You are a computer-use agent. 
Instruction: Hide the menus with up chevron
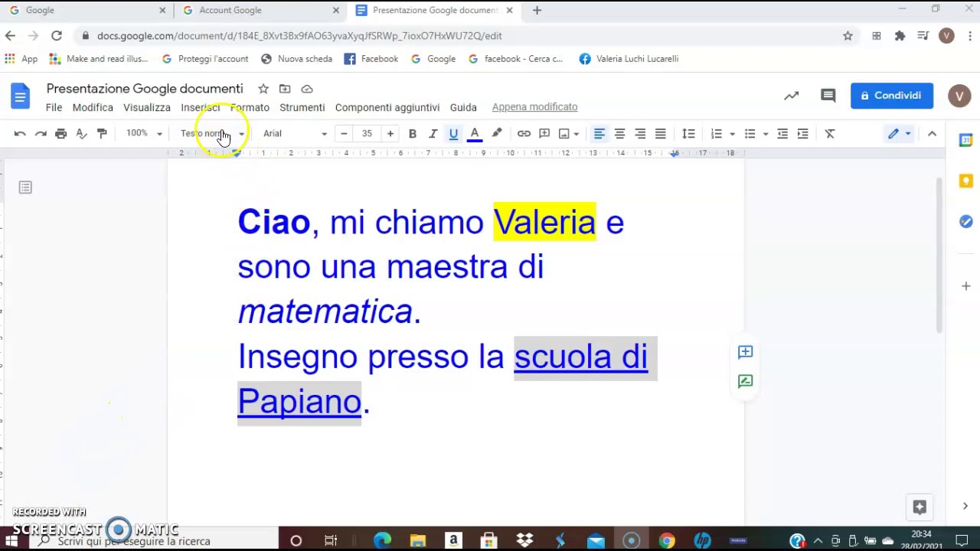pos(932,134)
